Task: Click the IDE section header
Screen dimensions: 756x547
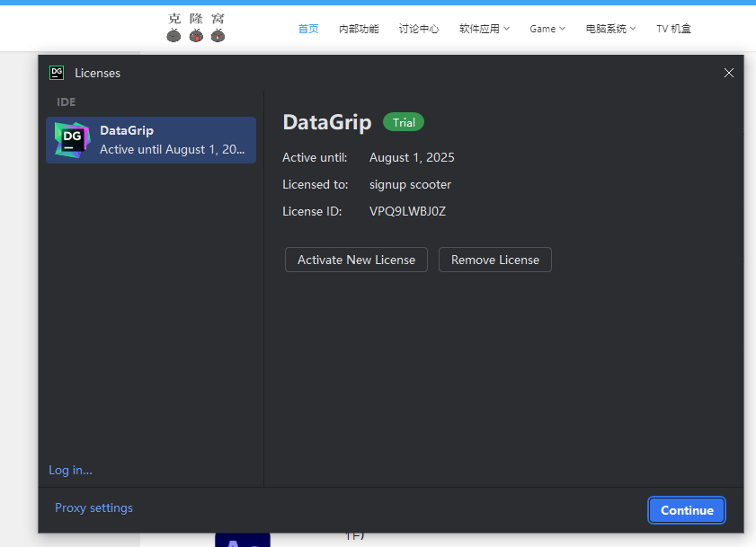Action: 66,102
